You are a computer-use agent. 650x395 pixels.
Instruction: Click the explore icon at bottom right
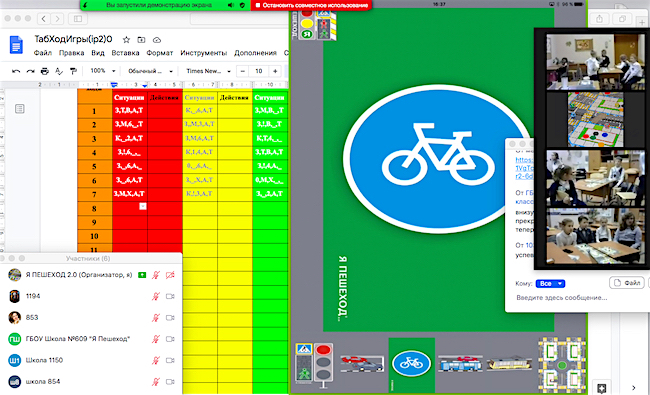(x=601, y=388)
